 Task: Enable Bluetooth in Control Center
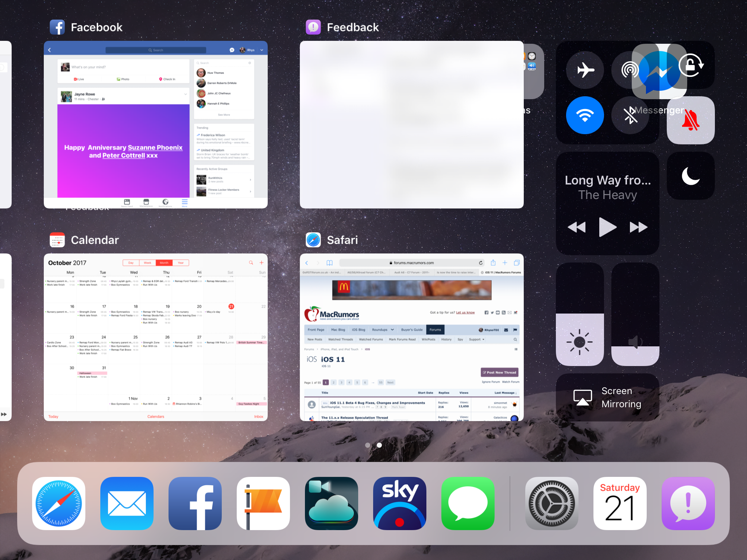point(630,115)
